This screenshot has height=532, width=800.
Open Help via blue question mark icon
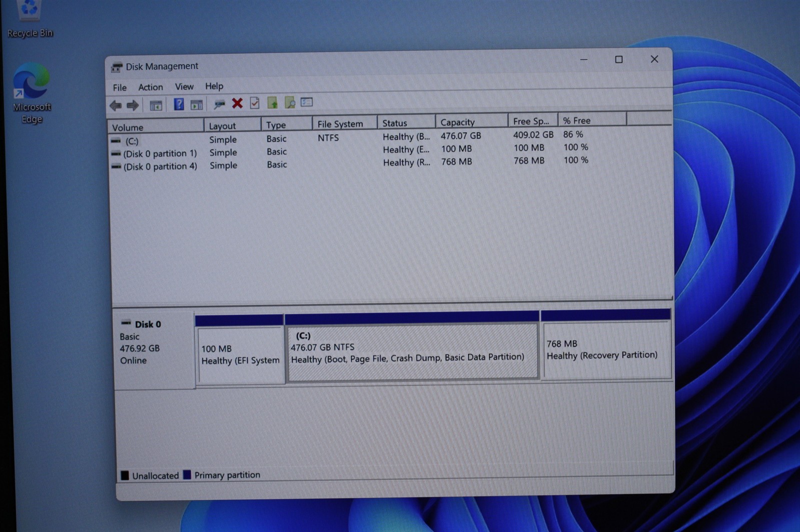click(x=179, y=104)
